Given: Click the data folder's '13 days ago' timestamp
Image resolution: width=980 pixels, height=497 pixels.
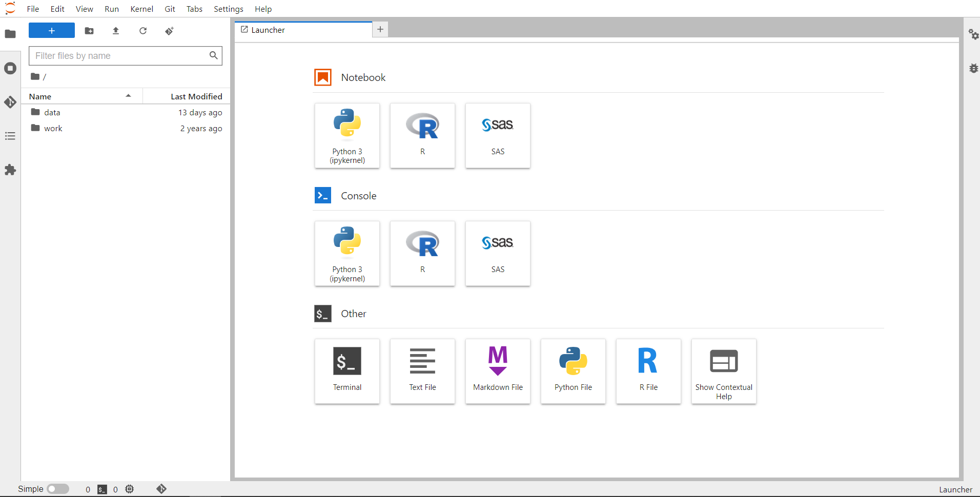Looking at the screenshot, I should click(200, 113).
